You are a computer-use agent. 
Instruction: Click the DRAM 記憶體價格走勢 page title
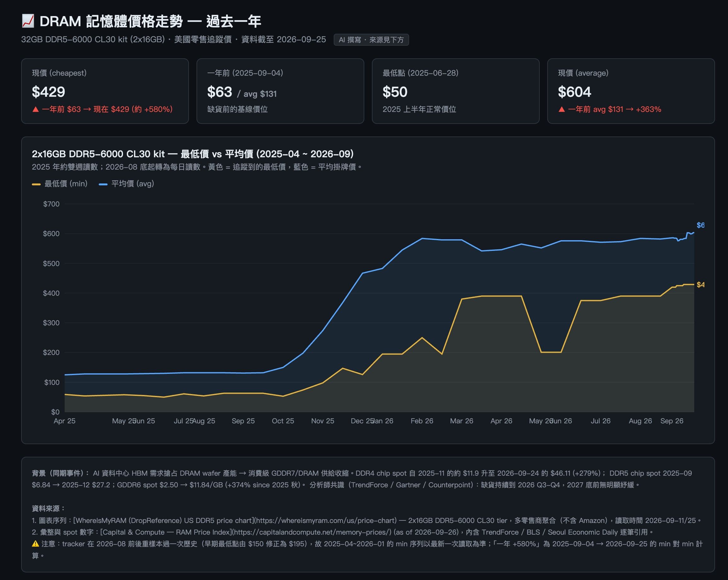click(x=150, y=21)
